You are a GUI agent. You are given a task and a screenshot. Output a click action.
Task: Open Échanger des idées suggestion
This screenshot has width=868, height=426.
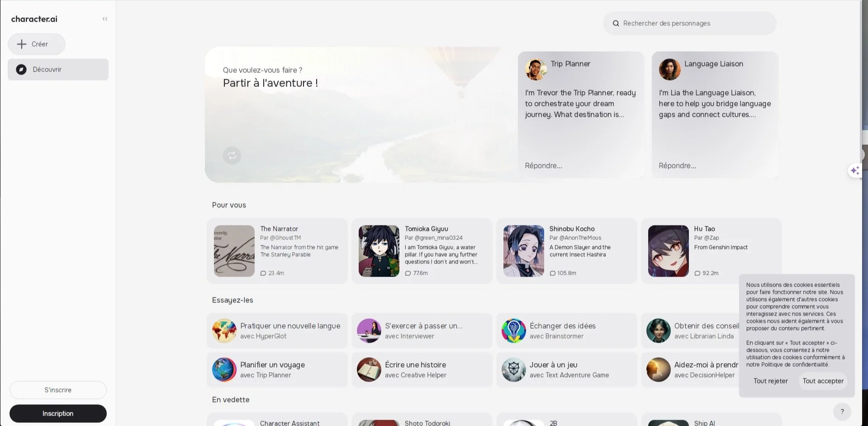tap(567, 330)
